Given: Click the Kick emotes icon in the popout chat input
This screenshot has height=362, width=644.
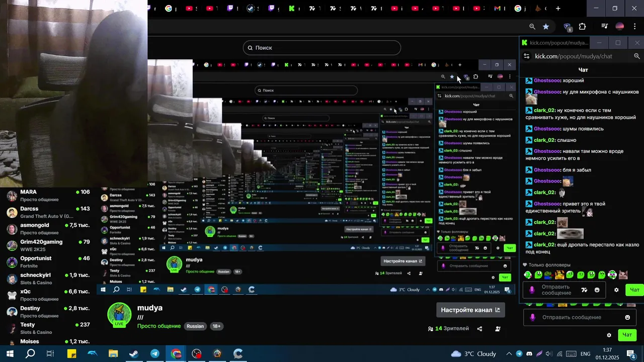Looking at the screenshot, I should pyautogui.click(x=584, y=290).
